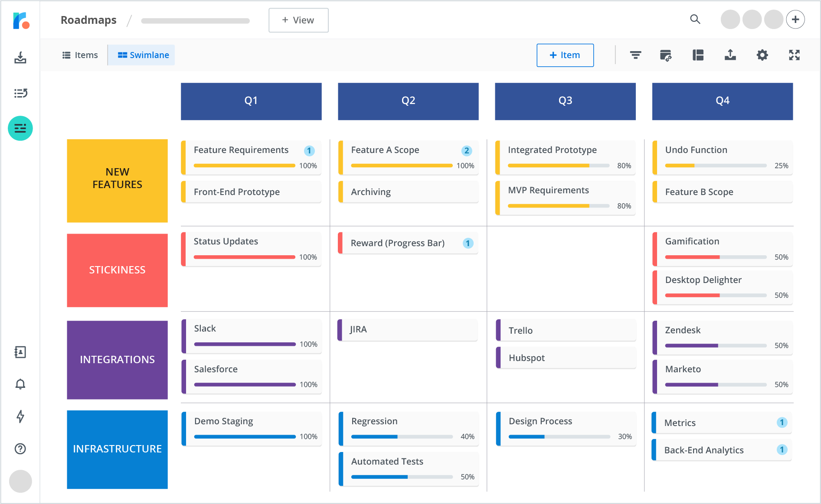Open the notifications bell

click(x=20, y=384)
